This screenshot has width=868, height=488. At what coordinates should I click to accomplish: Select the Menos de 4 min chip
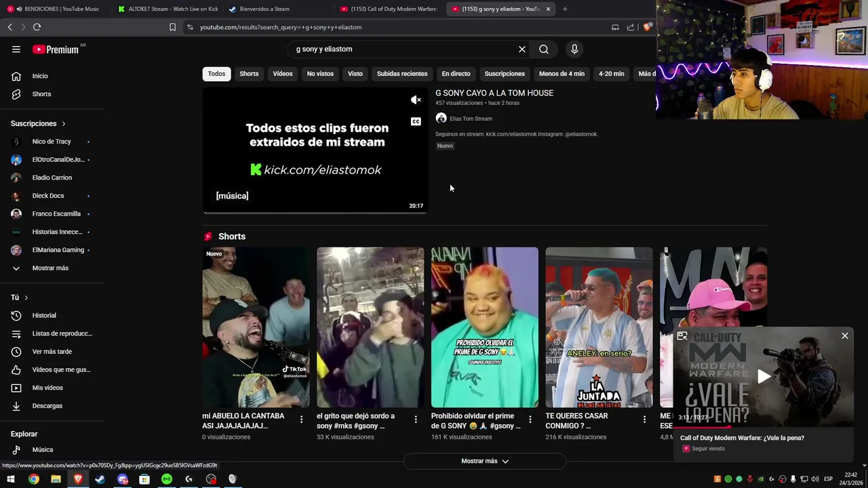pyautogui.click(x=561, y=74)
